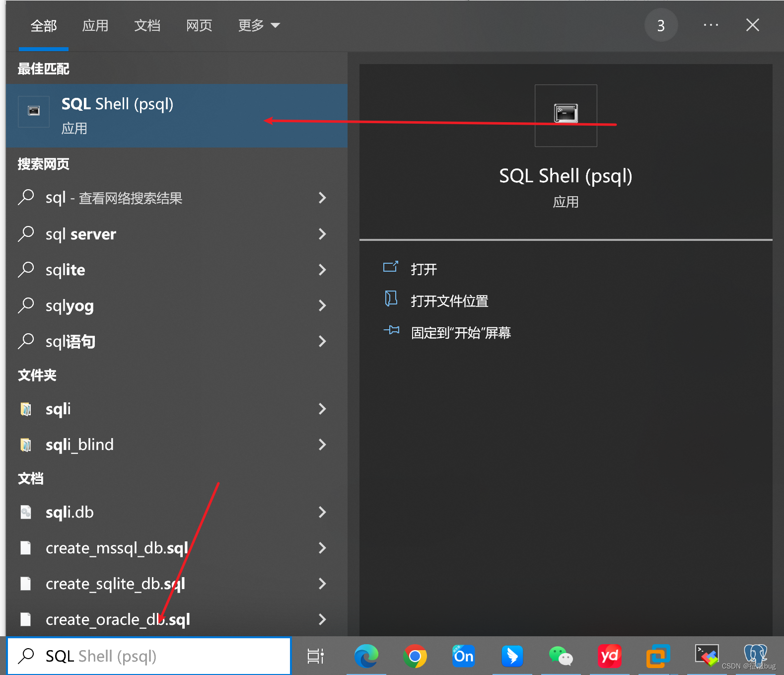Expand the sql web search arrow
This screenshot has height=675, width=784.
[322, 198]
